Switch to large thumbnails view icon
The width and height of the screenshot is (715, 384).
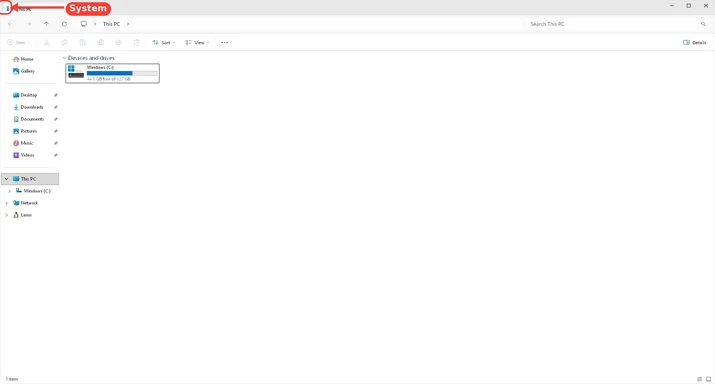pyautogui.click(x=709, y=379)
